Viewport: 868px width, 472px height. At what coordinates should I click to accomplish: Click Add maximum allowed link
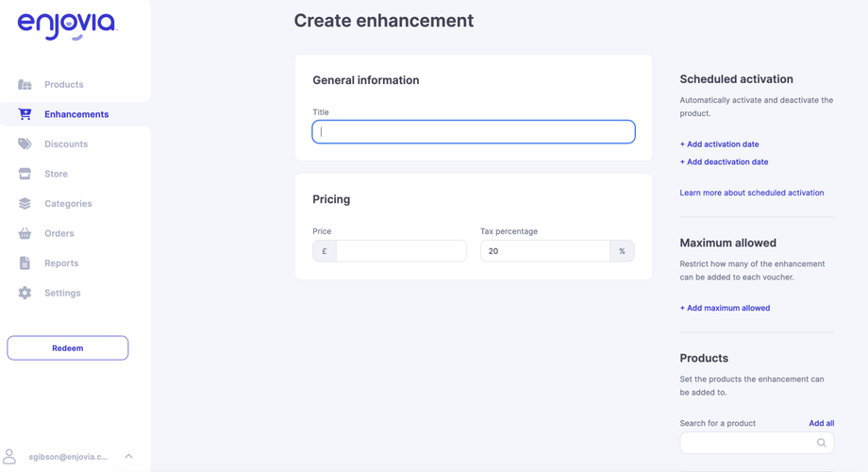point(725,308)
